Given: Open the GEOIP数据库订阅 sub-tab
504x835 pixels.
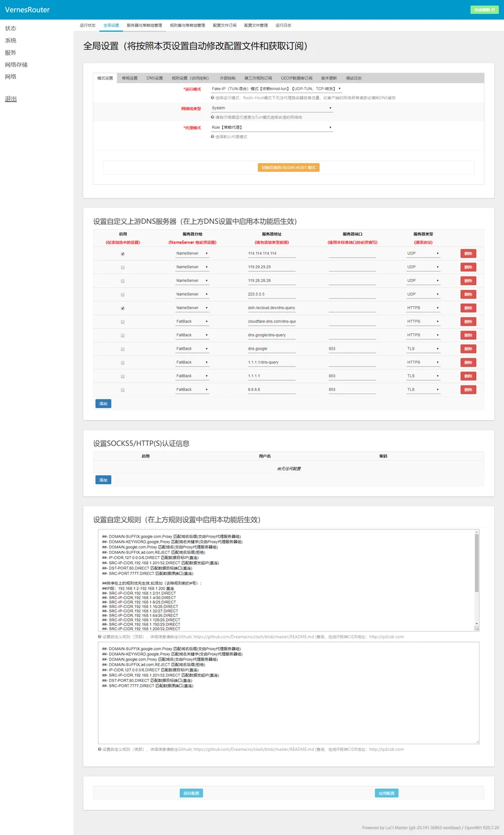Looking at the screenshot, I should 296,78.
